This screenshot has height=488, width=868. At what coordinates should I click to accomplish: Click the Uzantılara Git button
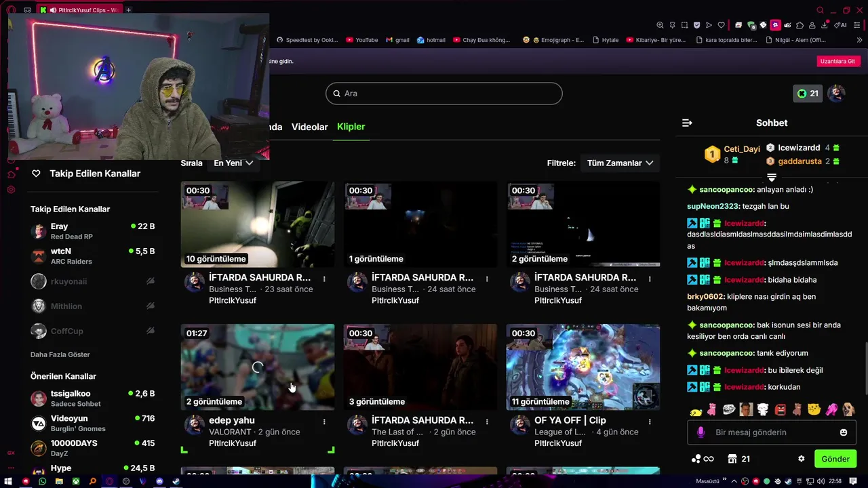[837, 61]
